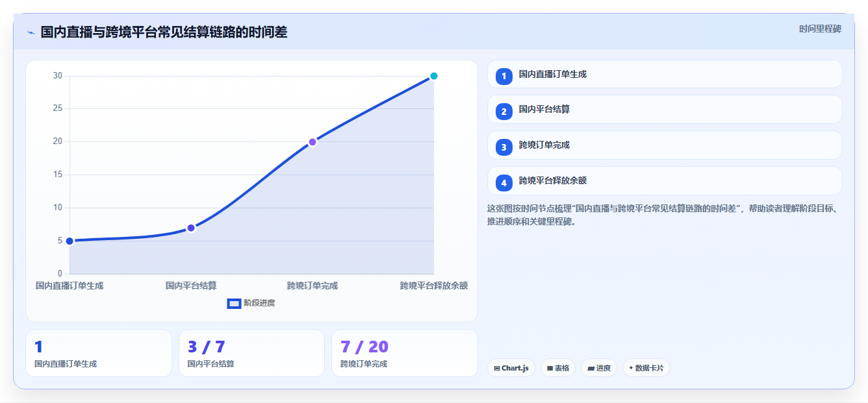
Task: Click the number 1 badge
Action: coord(504,76)
